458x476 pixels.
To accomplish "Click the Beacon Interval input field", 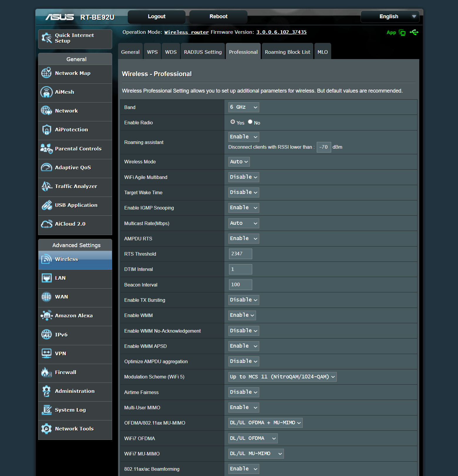I will 240,285.
